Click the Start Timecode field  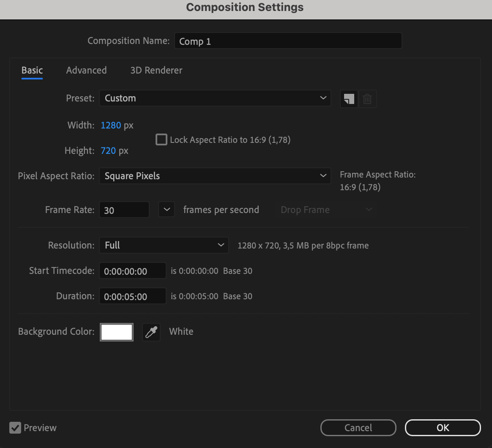tap(132, 271)
